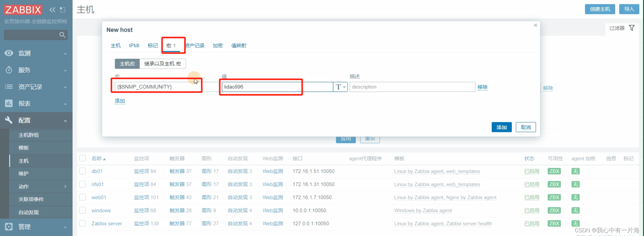The width and height of the screenshot is (644, 236).
Task: Switch to the 标记 tab
Action: (153, 45)
